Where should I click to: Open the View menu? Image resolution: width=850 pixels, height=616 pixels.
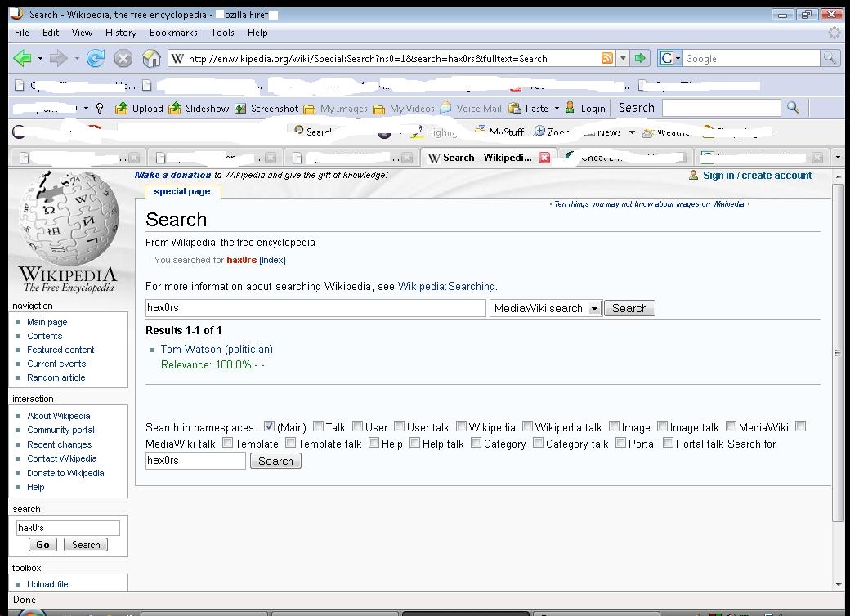click(x=82, y=33)
